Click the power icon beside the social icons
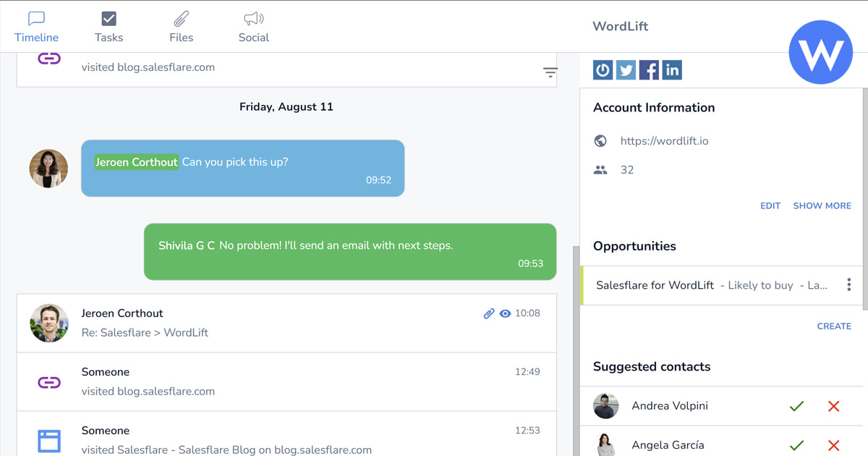Viewport: 868px width, 456px height. [x=603, y=69]
